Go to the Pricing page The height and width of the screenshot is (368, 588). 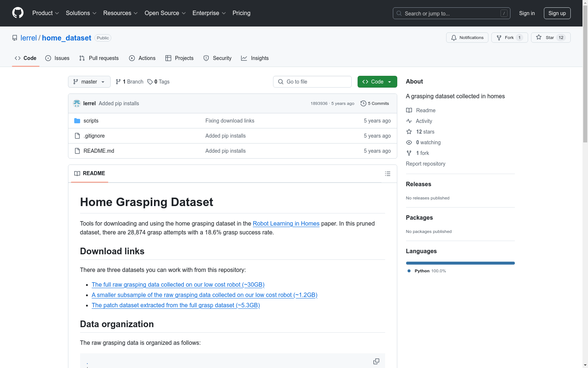[241, 13]
